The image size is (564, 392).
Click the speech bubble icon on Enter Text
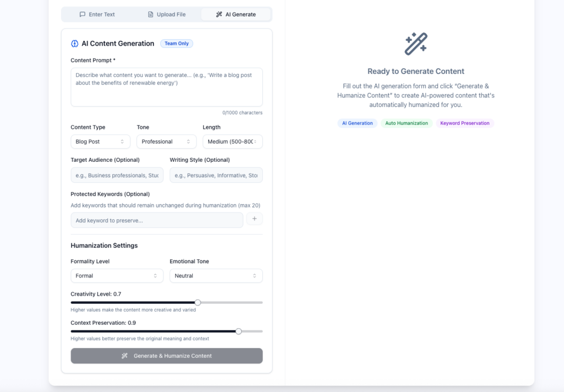83,14
